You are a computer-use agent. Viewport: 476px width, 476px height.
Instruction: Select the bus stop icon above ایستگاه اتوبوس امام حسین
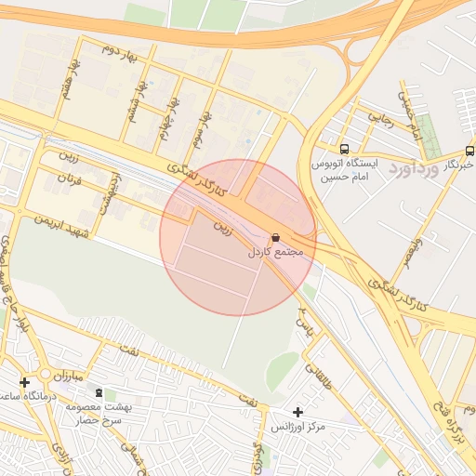click(x=344, y=149)
